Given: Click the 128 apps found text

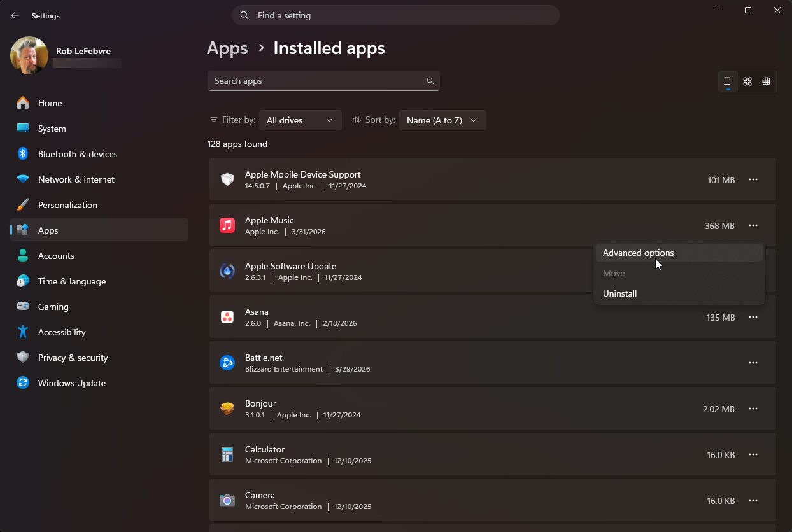Looking at the screenshot, I should [x=237, y=144].
